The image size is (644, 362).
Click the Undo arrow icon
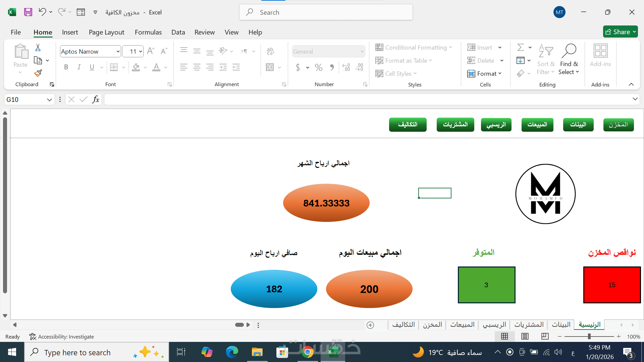tap(42, 12)
